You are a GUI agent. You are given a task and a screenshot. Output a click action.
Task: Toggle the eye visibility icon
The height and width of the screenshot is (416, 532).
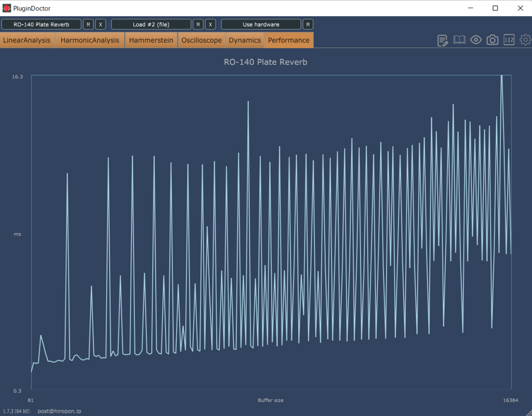476,40
